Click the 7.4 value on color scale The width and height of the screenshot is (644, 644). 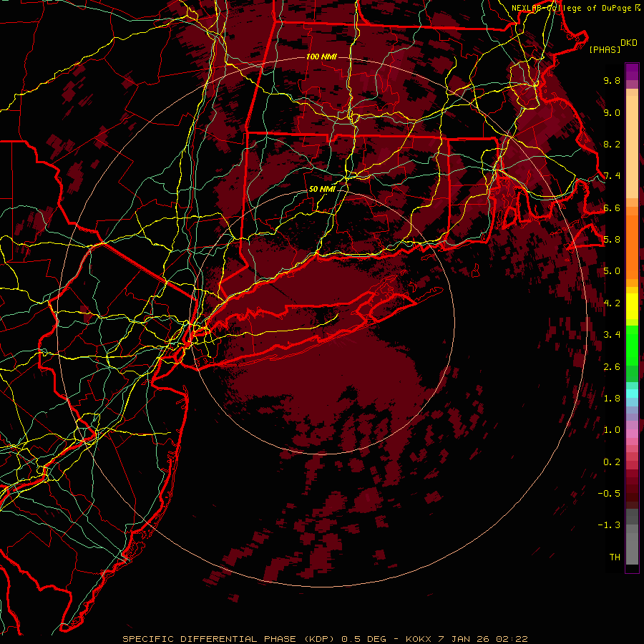pos(612,176)
